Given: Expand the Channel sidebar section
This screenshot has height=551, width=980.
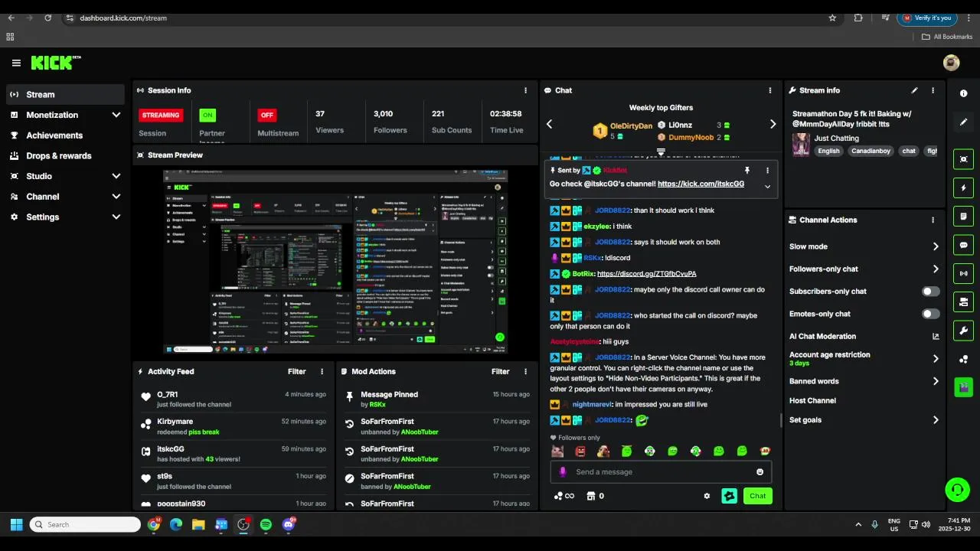Looking at the screenshot, I should (116, 197).
